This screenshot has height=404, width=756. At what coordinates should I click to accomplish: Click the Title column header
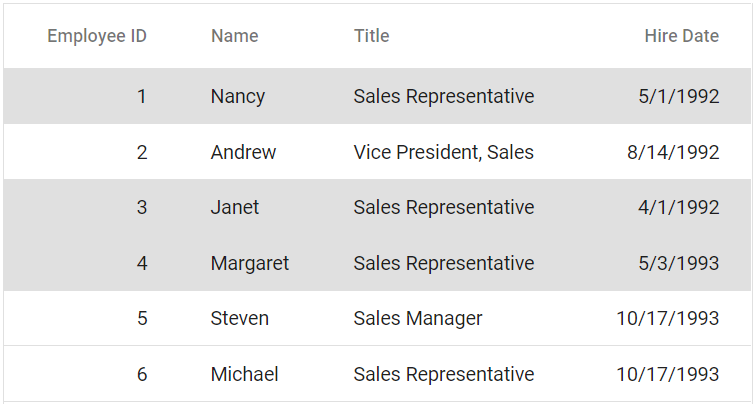(x=371, y=36)
